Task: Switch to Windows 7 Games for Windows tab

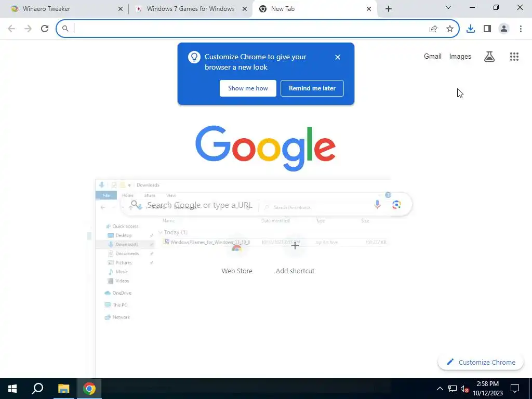Action: coord(190,9)
